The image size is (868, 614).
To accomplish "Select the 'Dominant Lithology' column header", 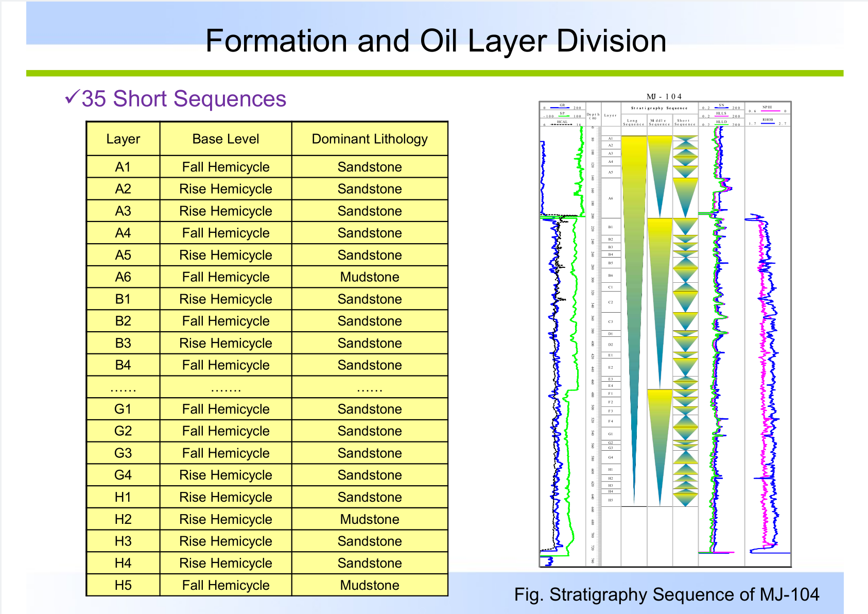I will coord(370,139).
